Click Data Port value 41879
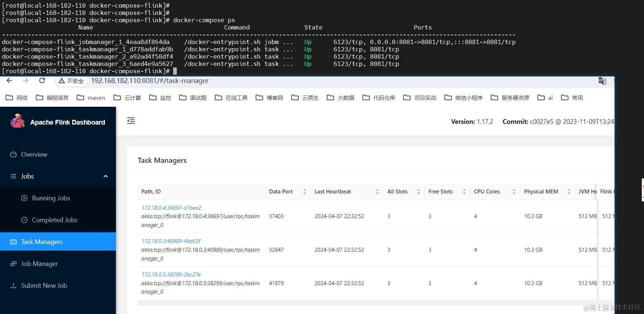This screenshot has height=314, width=644. click(x=276, y=283)
